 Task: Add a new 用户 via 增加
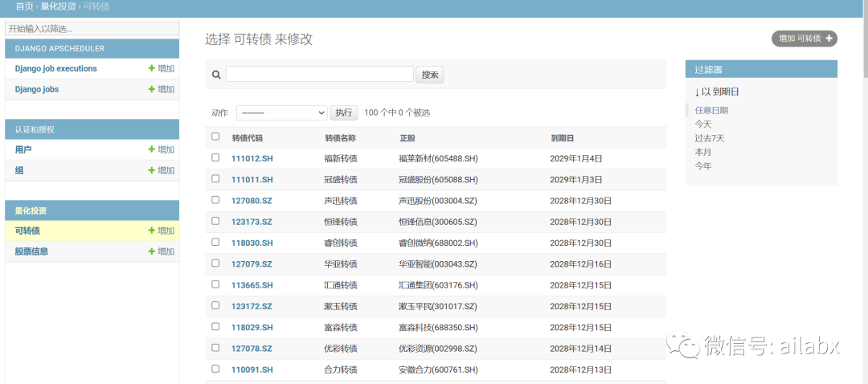tap(161, 149)
